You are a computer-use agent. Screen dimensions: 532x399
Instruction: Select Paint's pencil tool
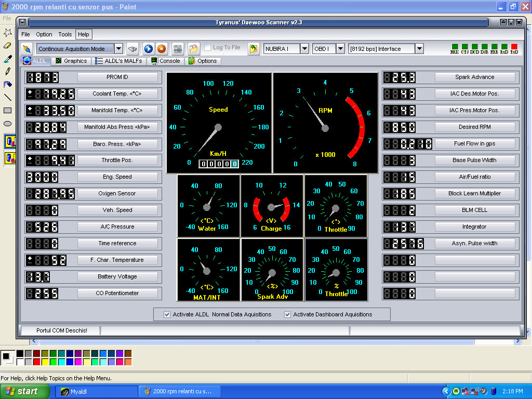pos(8,71)
